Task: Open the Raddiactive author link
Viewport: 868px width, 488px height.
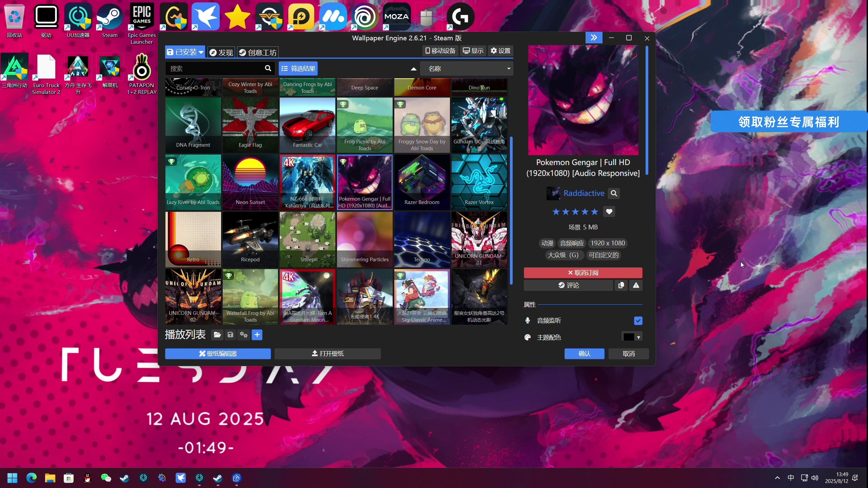Action: [x=584, y=193]
